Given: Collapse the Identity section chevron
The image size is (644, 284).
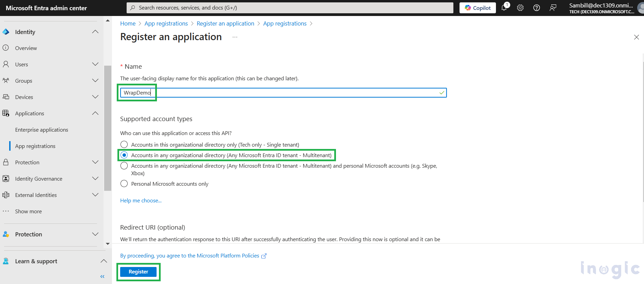Looking at the screenshot, I should click(95, 32).
